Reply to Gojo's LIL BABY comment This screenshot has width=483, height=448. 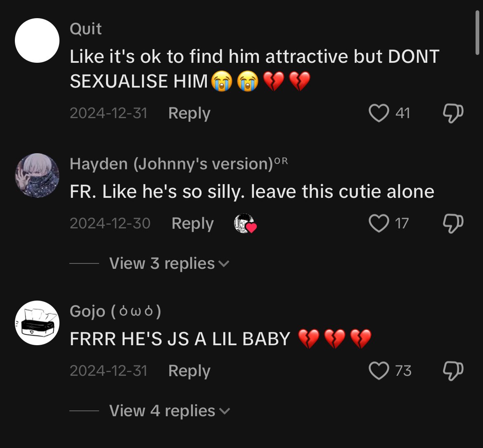189,371
